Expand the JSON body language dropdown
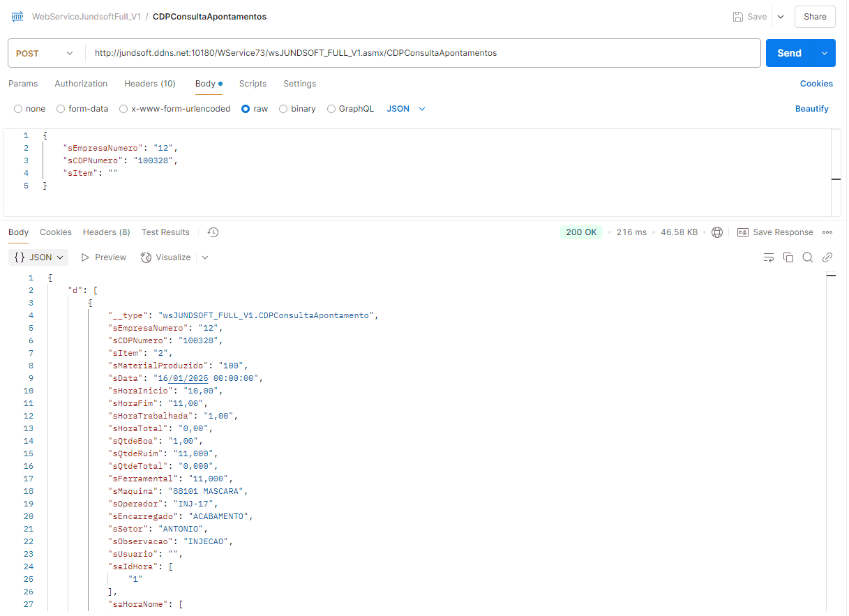This screenshot has width=849, height=616. (406, 109)
